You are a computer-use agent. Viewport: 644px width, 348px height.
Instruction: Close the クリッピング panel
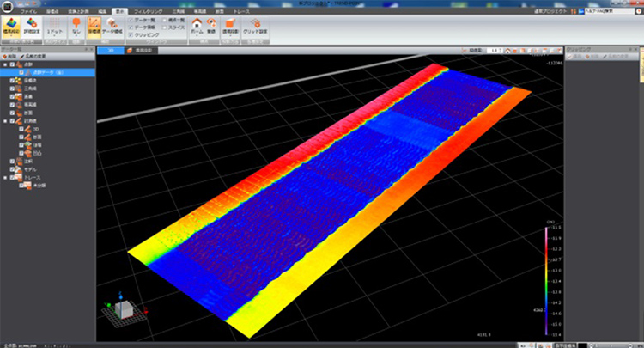pyautogui.click(x=636, y=49)
